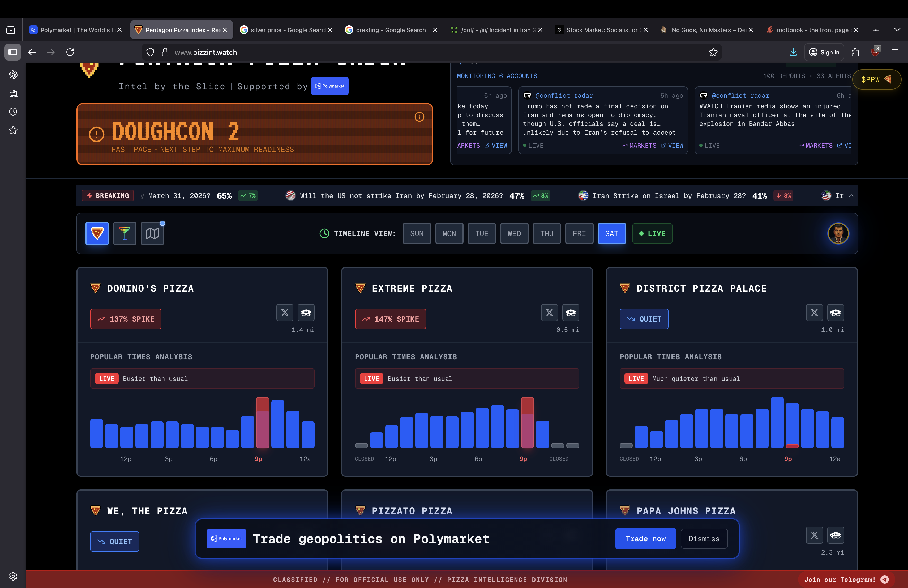Click Domino's Pizza car directions icon

click(x=306, y=313)
